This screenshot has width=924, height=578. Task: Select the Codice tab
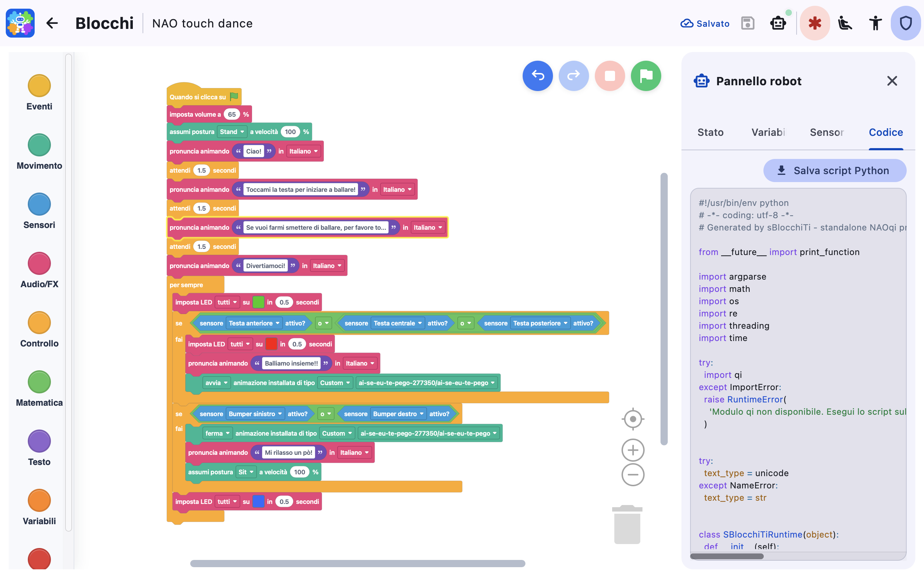point(886,132)
